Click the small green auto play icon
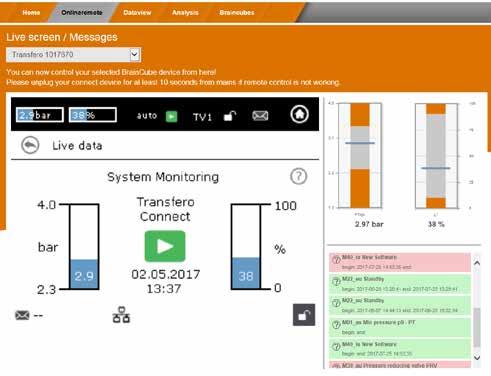 (171, 116)
